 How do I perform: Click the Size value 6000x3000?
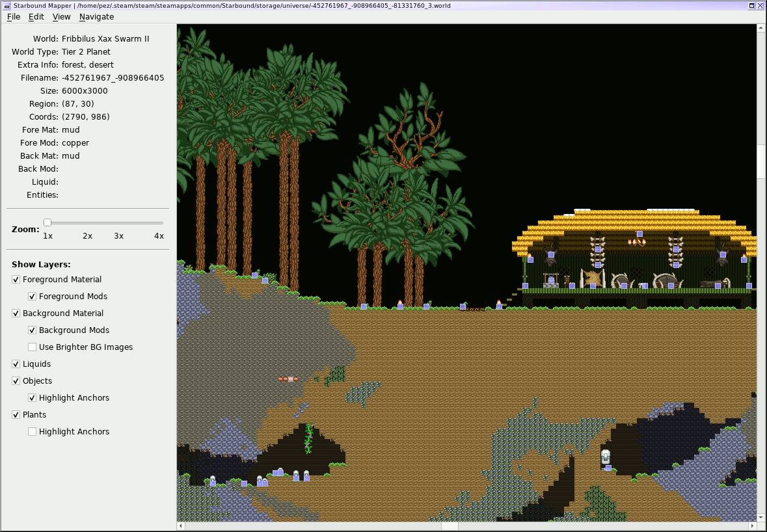85,91
